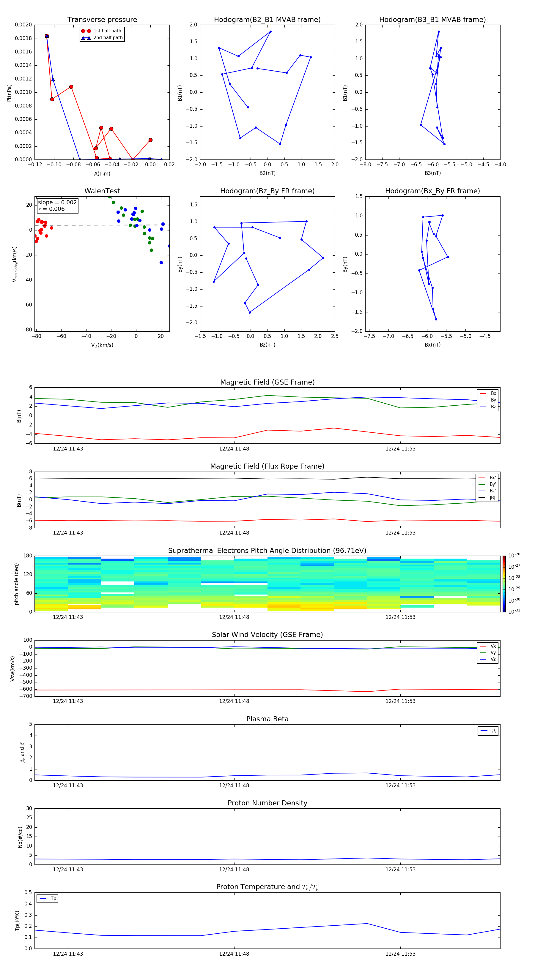Select the βp legend entry in Plasma Beta
The width and height of the screenshot is (535, 980).
[x=488, y=731]
